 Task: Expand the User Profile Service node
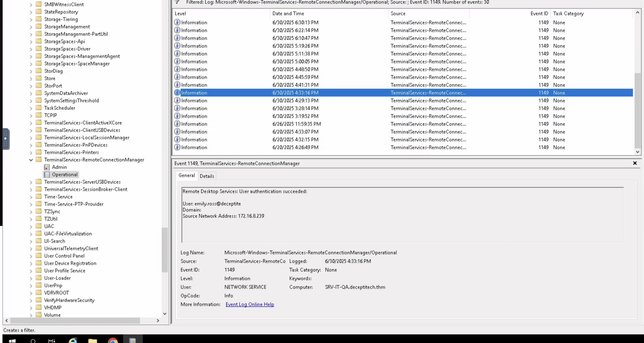[31, 271]
